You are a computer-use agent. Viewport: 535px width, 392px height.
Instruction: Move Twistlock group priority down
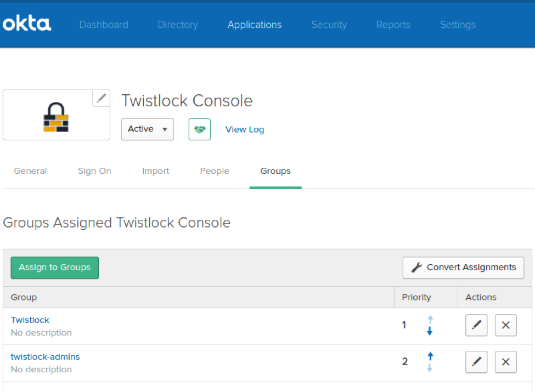(430, 331)
